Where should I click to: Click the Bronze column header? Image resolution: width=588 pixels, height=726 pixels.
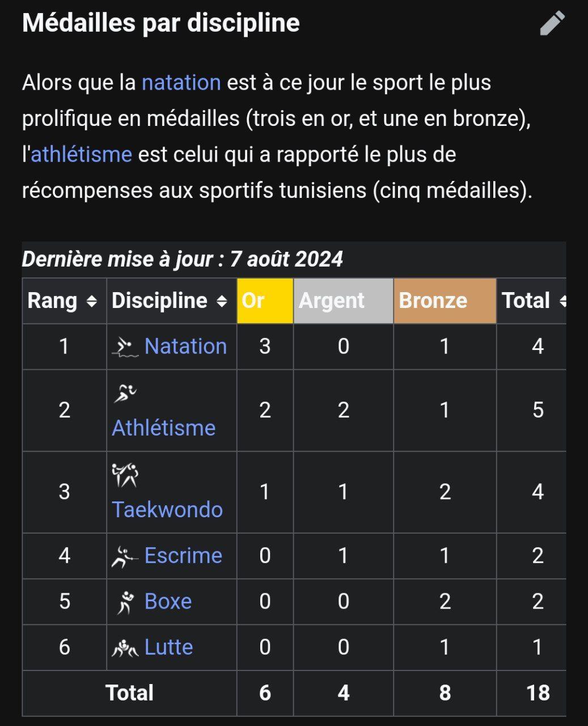(x=445, y=301)
